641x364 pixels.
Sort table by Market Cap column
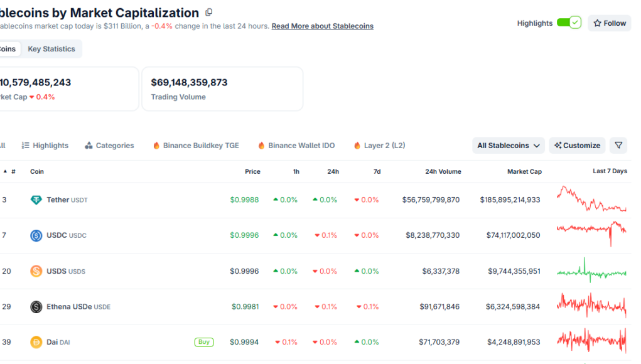pos(524,171)
